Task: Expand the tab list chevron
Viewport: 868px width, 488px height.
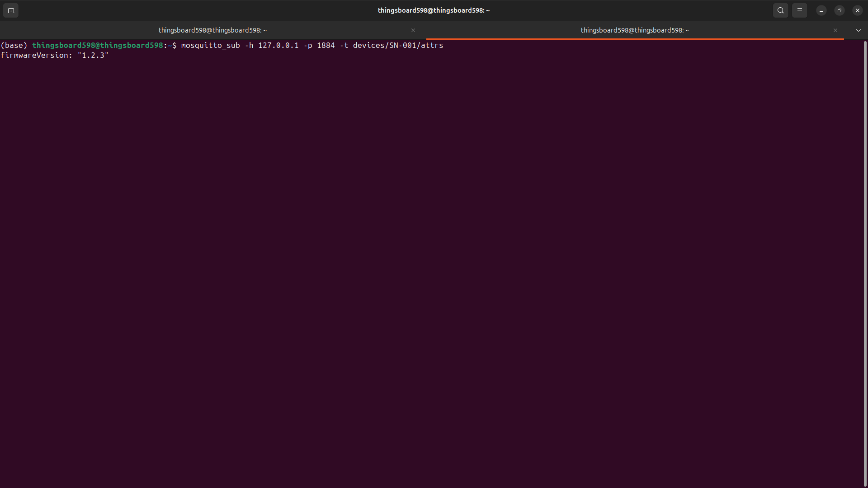Action: coord(858,30)
